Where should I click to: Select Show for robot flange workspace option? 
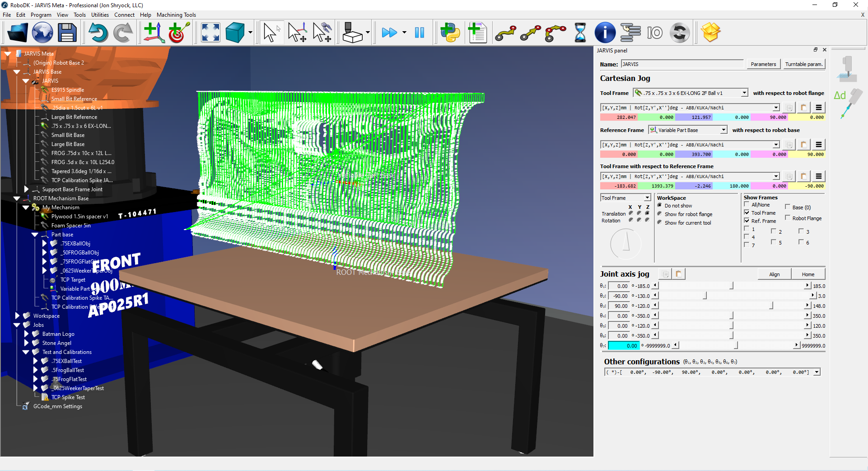pos(660,214)
